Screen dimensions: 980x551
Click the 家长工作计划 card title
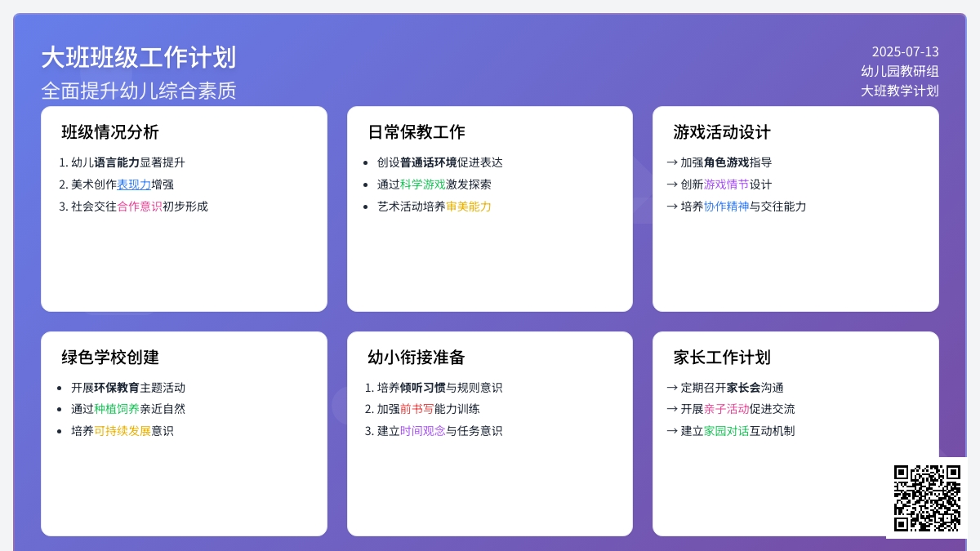722,358
